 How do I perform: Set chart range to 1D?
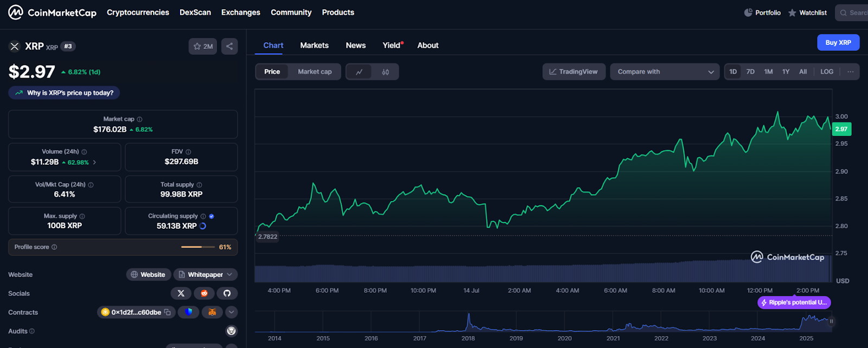tap(733, 72)
